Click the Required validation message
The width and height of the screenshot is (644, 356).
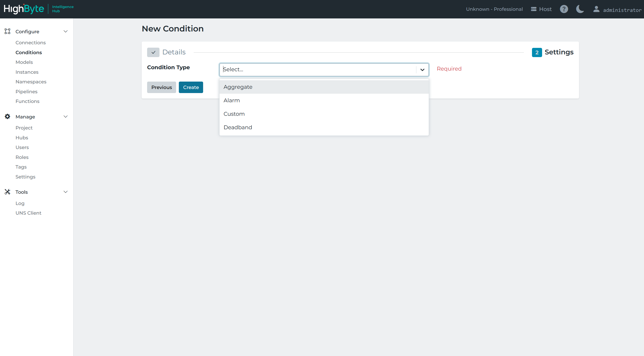449,69
